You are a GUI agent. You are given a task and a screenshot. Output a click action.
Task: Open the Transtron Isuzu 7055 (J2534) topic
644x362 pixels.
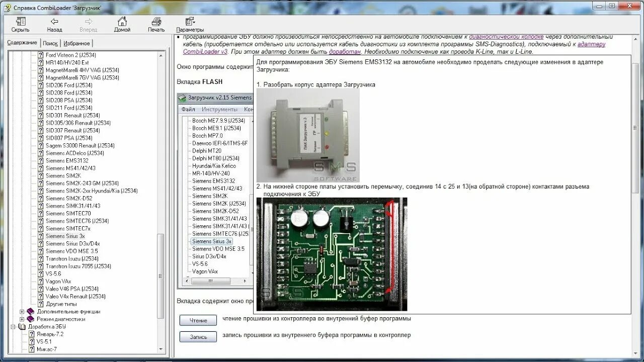[x=78, y=266]
